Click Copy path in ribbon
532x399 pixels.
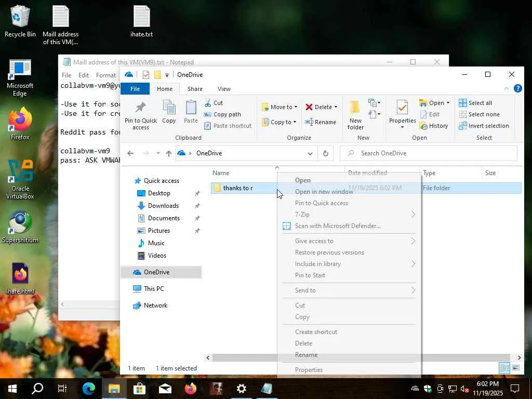click(x=222, y=114)
